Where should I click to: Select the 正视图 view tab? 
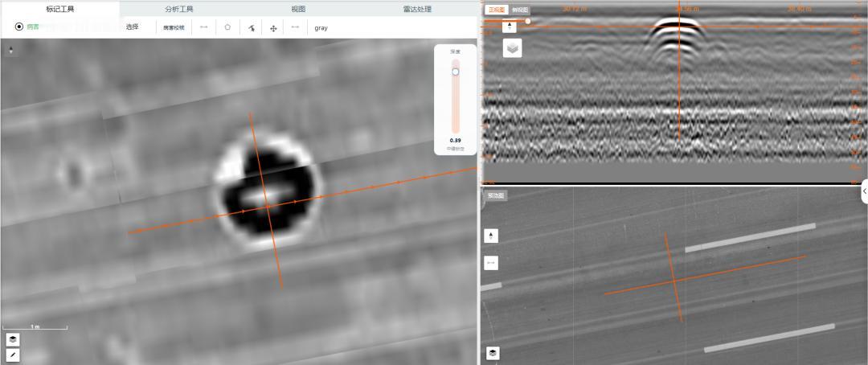[497, 10]
